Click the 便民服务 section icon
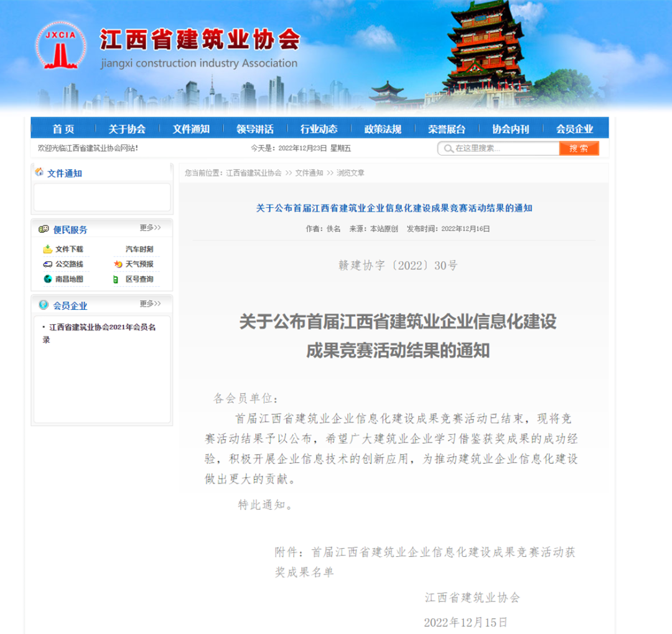 click(x=44, y=229)
